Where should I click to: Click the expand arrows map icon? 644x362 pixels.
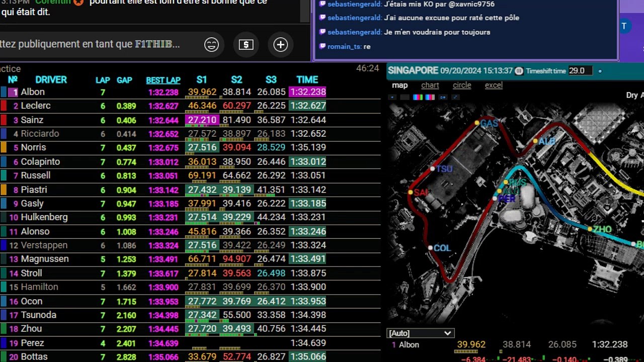(456, 97)
